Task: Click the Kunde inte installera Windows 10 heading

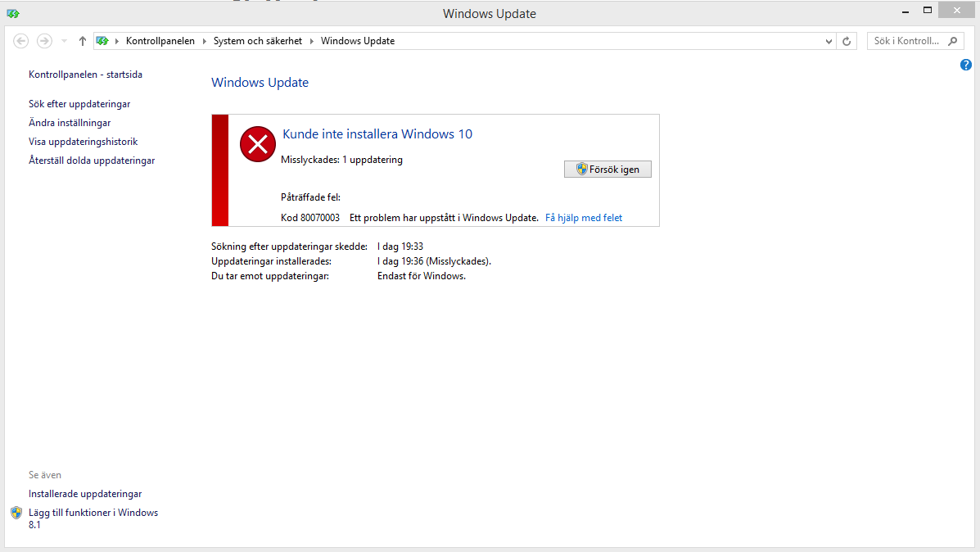Action: pyautogui.click(x=377, y=133)
